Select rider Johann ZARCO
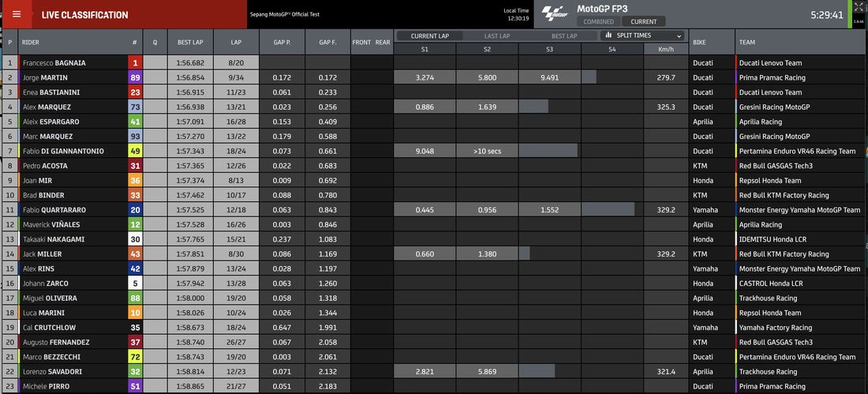The image size is (868, 394). click(46, 283)
